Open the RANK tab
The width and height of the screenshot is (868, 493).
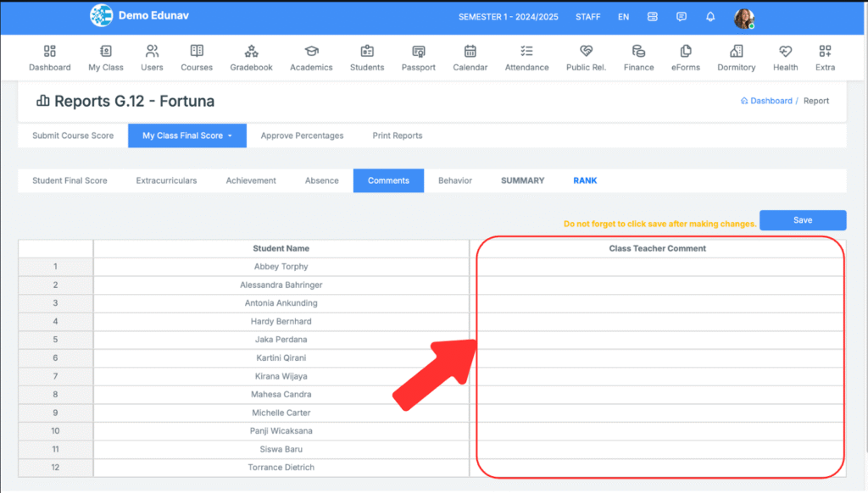coord(585,180)
